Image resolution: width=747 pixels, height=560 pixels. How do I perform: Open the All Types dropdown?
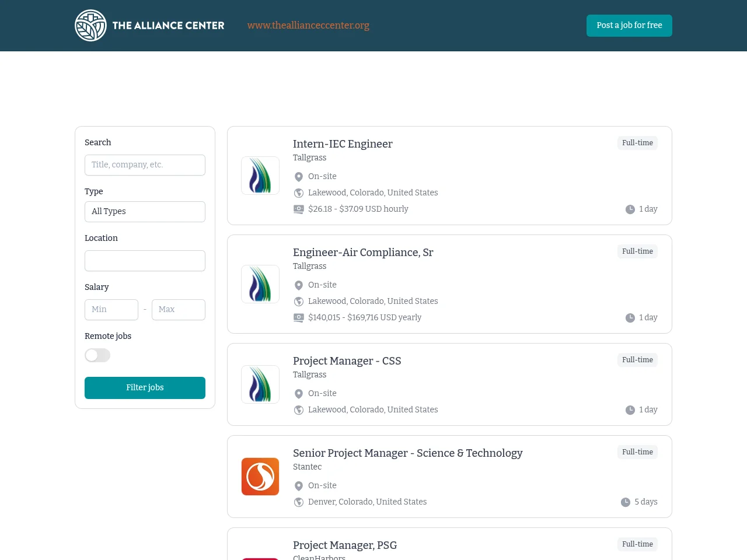(145, 212)
